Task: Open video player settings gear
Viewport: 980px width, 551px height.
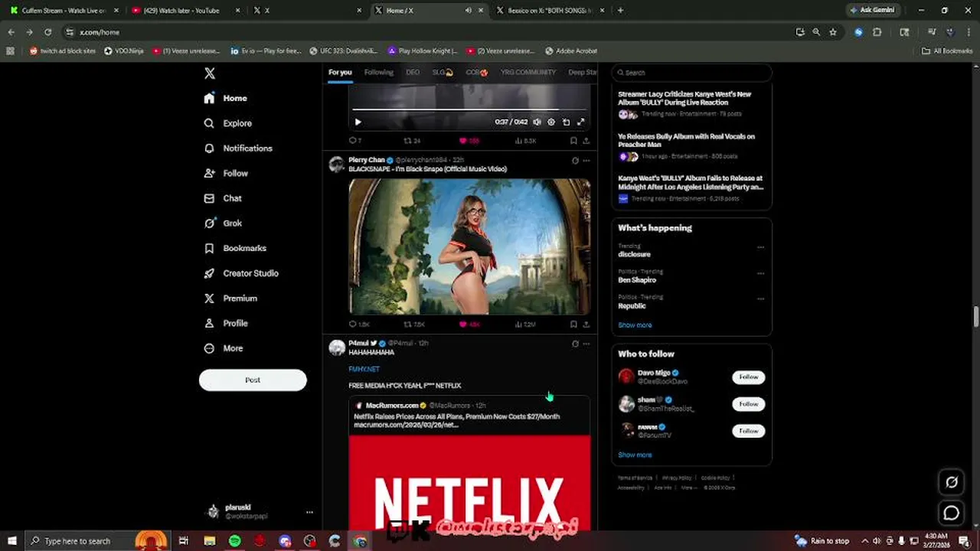Action: click(551, 122)
